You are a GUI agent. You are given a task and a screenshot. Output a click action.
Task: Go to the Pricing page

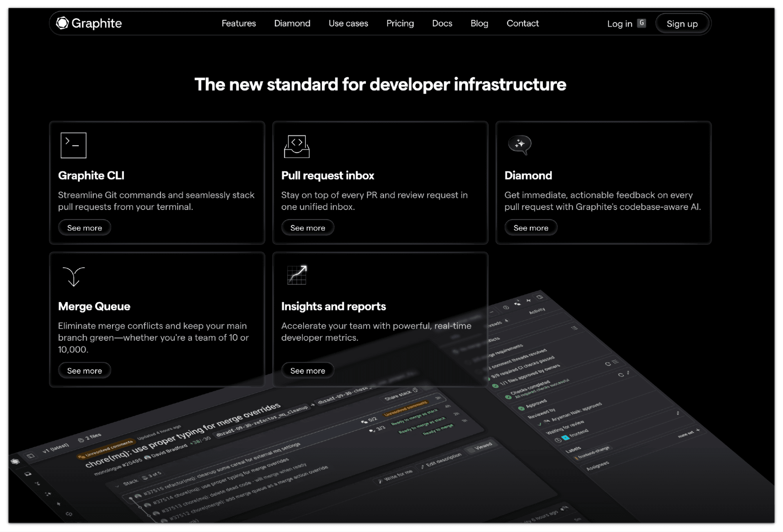tap(400, 24)
